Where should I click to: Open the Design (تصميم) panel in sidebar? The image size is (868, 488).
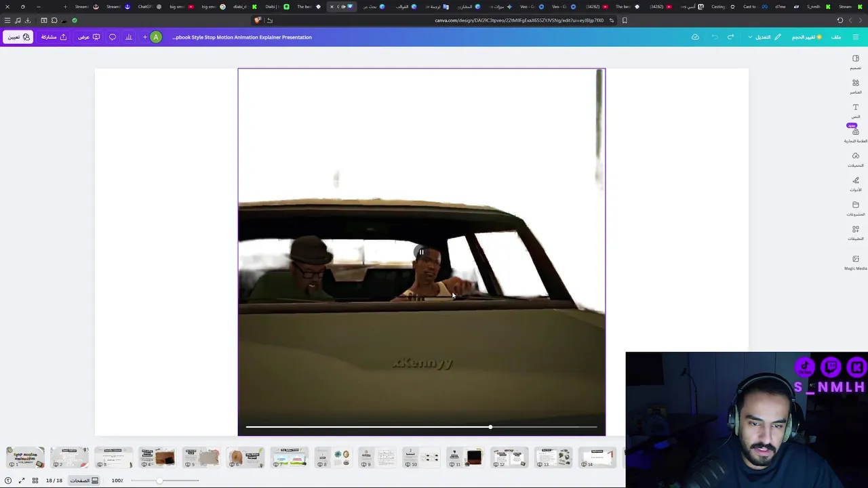pyautogui.click(x=855, y=62)
